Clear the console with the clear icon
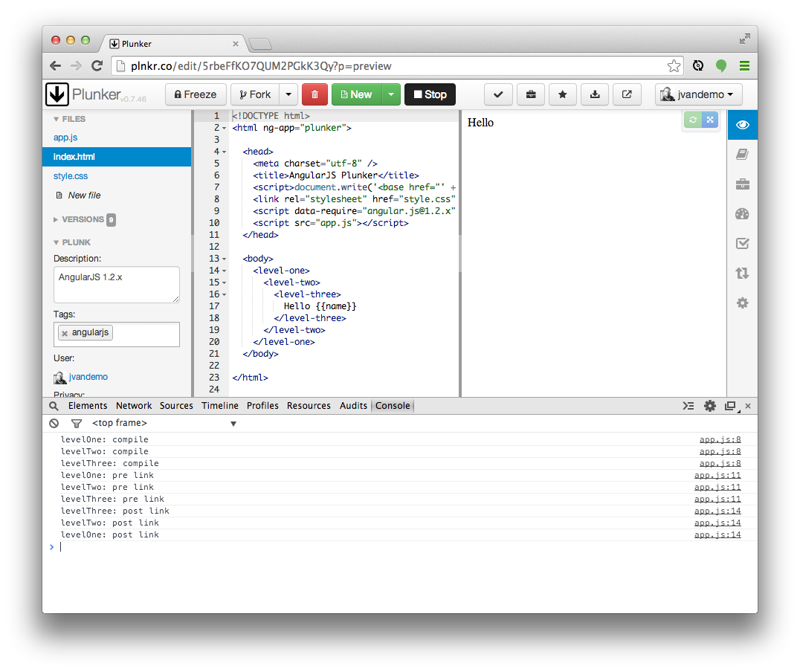The width and height of the screenshot is (800, 672). click(x=54, y=423)
